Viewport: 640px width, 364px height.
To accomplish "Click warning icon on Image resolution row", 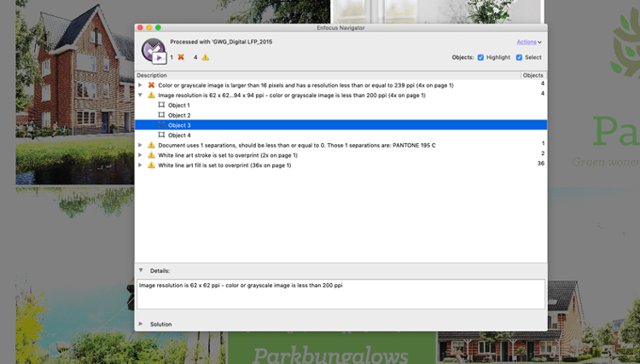I will tap(151, 95).
